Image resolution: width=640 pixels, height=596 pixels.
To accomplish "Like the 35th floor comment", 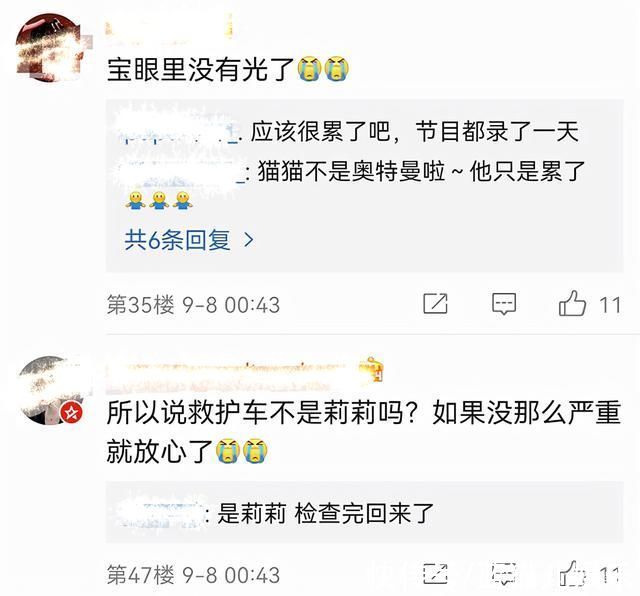I will point(572,304).
